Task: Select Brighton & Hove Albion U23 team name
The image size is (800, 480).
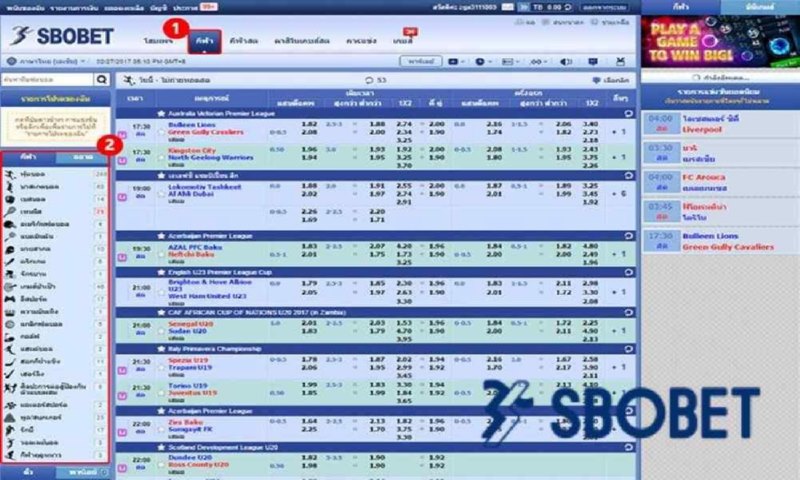Action: 210,285
